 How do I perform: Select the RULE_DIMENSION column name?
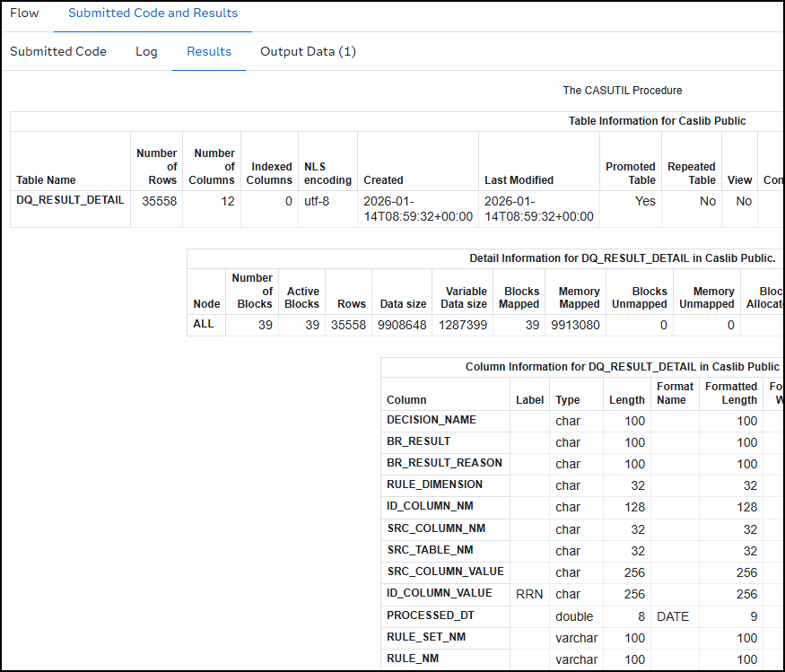pos(434,484)
